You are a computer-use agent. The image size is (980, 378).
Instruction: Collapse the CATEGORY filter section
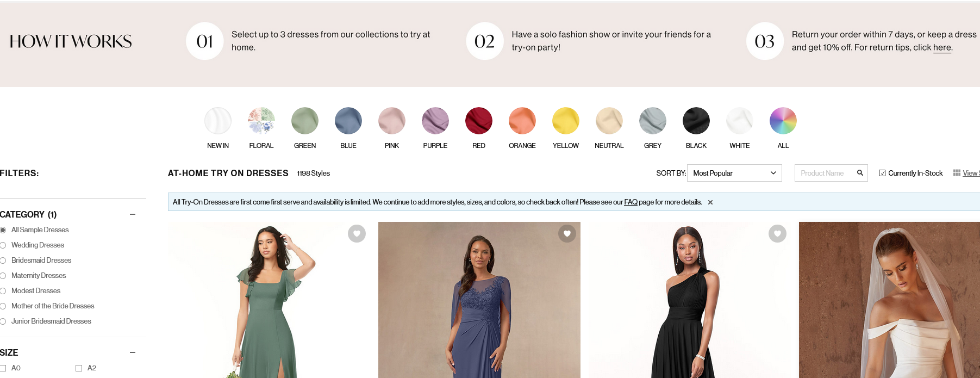[x=132, y=214]
